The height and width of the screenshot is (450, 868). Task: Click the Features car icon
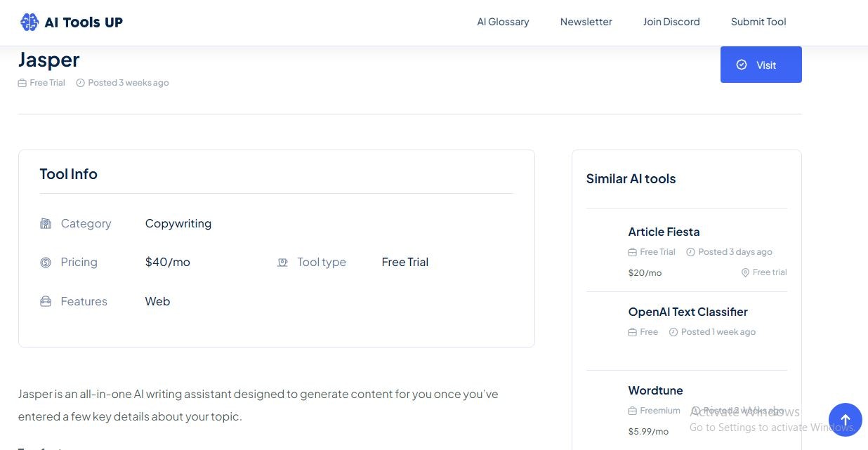46,302
